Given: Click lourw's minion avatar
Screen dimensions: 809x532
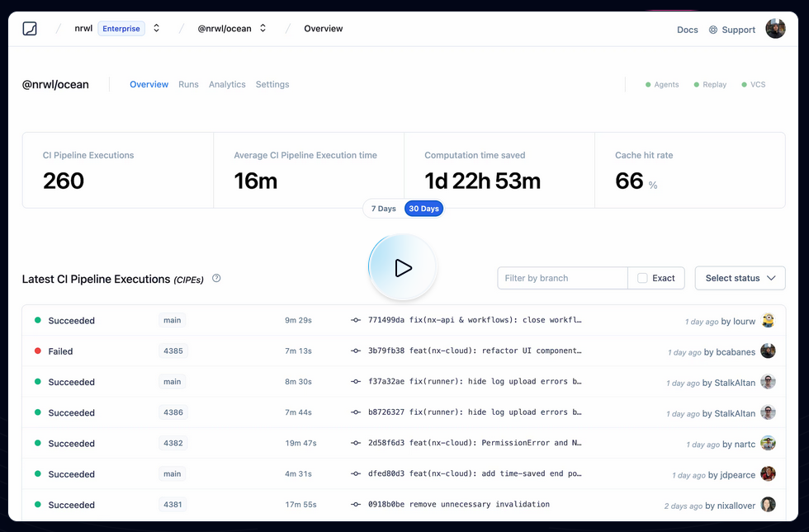Looking at the screenshot, I should click(x=769, y=320).
